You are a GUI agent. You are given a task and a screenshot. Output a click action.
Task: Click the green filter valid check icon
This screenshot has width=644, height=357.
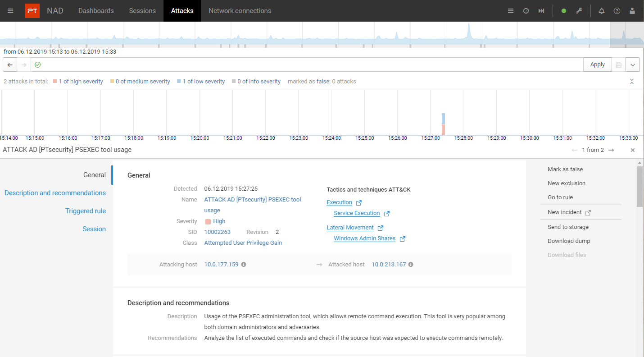(38, 64)
